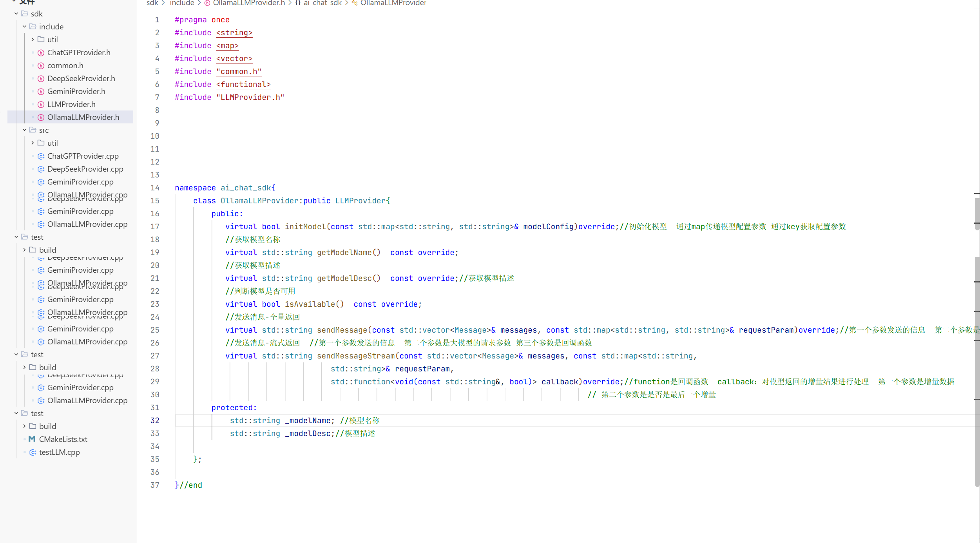Click the class symbol icon in breadcrumb
Image resolution: width=980 pixels, height=543 pixels.
(354, 3)
